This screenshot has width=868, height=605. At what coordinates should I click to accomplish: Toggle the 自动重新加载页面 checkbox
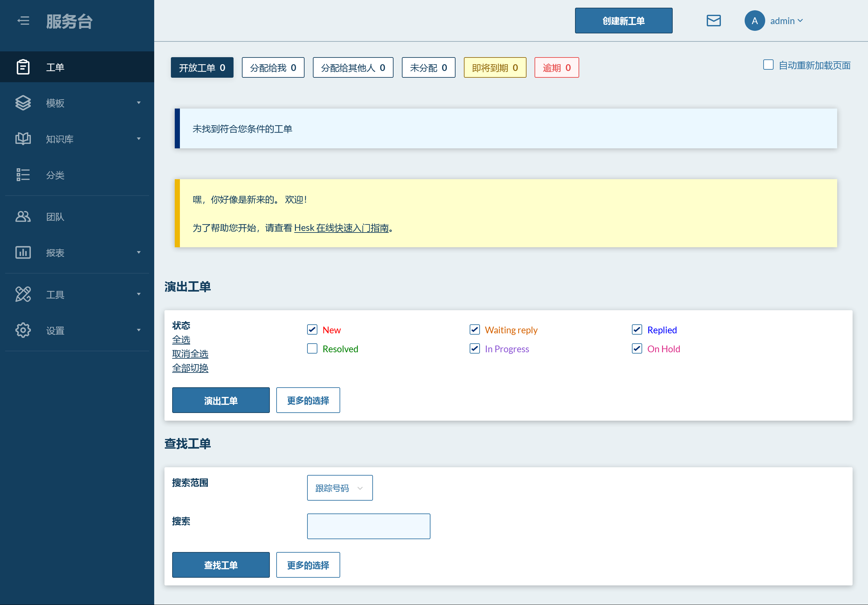767,65
